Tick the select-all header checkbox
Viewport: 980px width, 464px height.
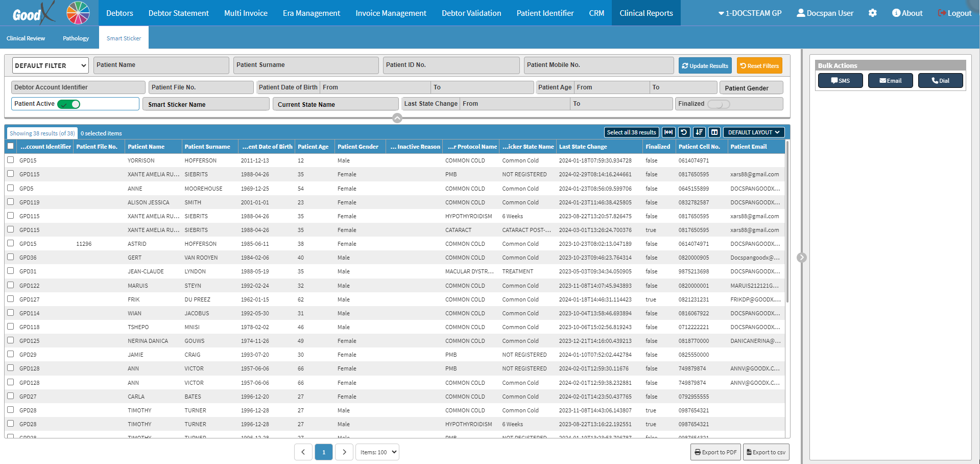click(x=11, y=146)
